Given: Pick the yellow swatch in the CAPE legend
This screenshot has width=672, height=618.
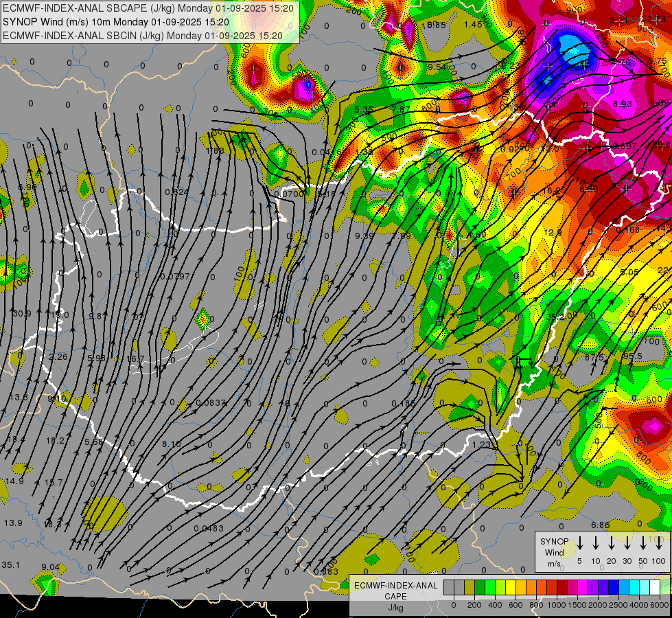Looking at the screenshot, I should pos(511,588).
